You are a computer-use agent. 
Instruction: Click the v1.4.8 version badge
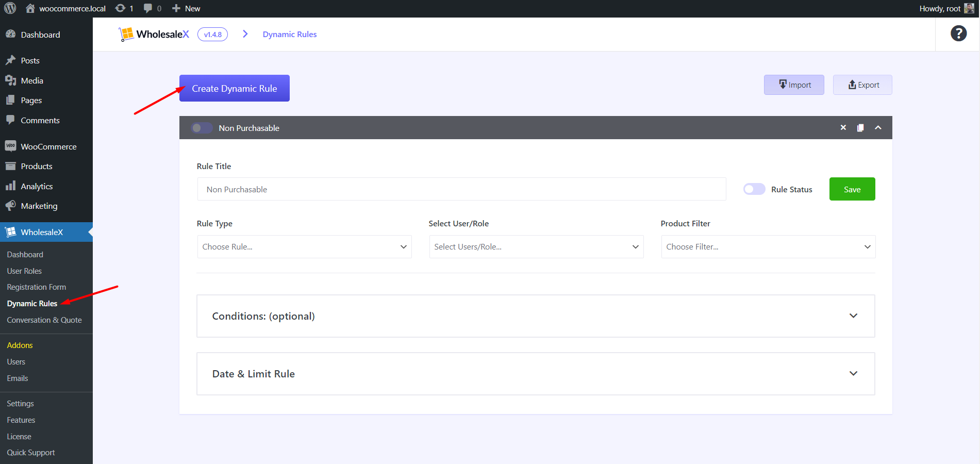pyautogui.click(x=212, y=35)
